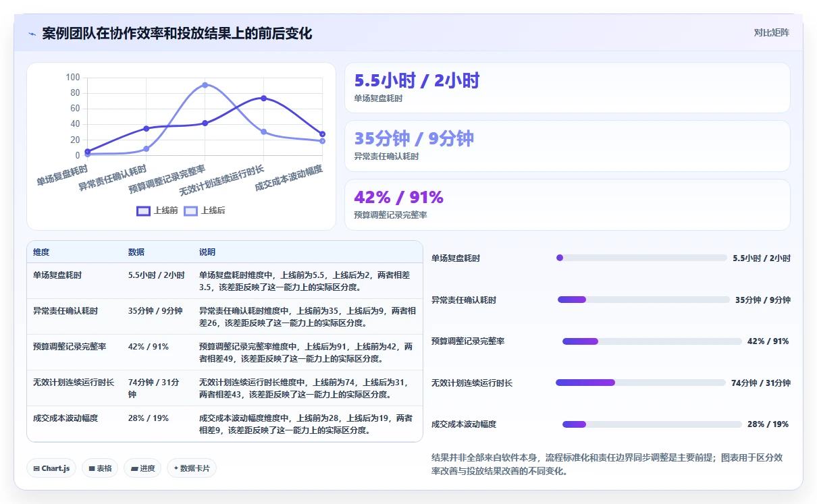Click the 无效计划连续运行时长 progress bar
Viewport: 817px width, 504px height.
[641, 383]
